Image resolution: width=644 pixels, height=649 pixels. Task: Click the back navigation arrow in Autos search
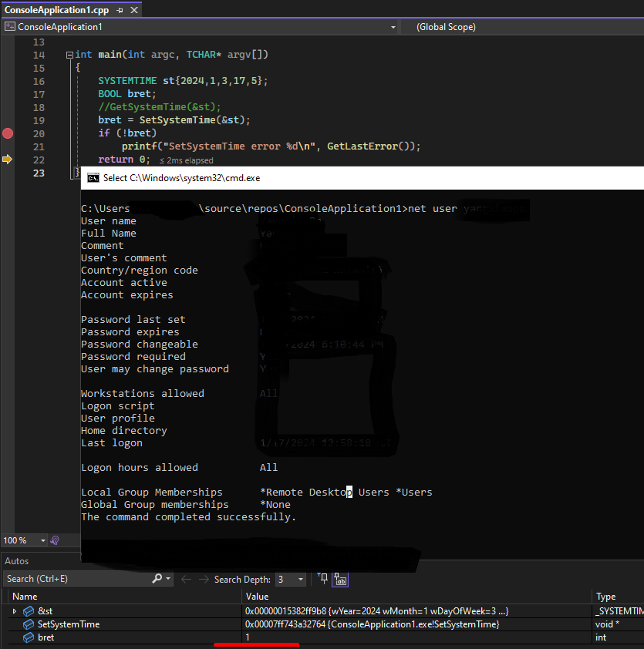[186, 578]
